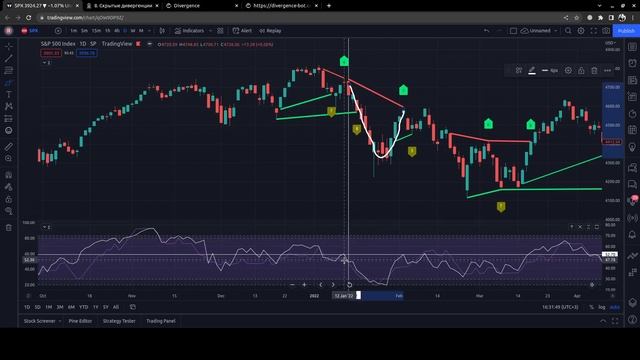Image resolution: width=640 pixels, height=360 pixels.
Task: Open the patterns tool in left toolbar
Action: tap(9, 107)
